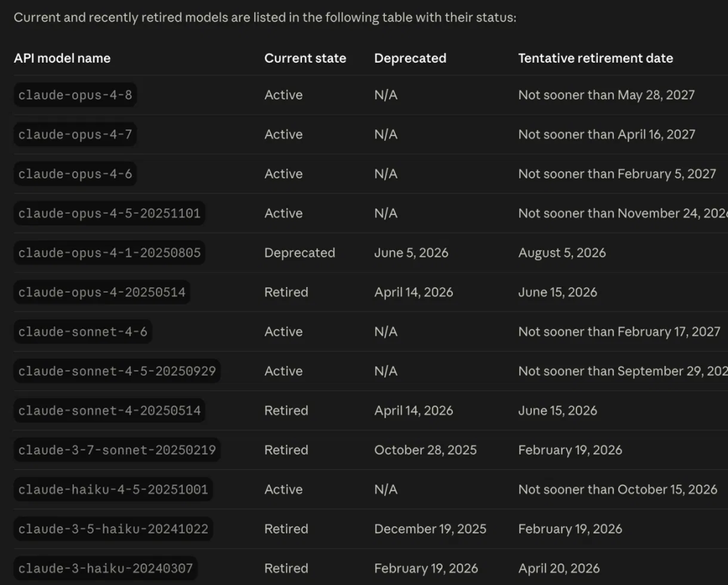Click 'Not sooner than September 29' retirement cell
Screen dimensions: 728x585
tap(623, 371)
